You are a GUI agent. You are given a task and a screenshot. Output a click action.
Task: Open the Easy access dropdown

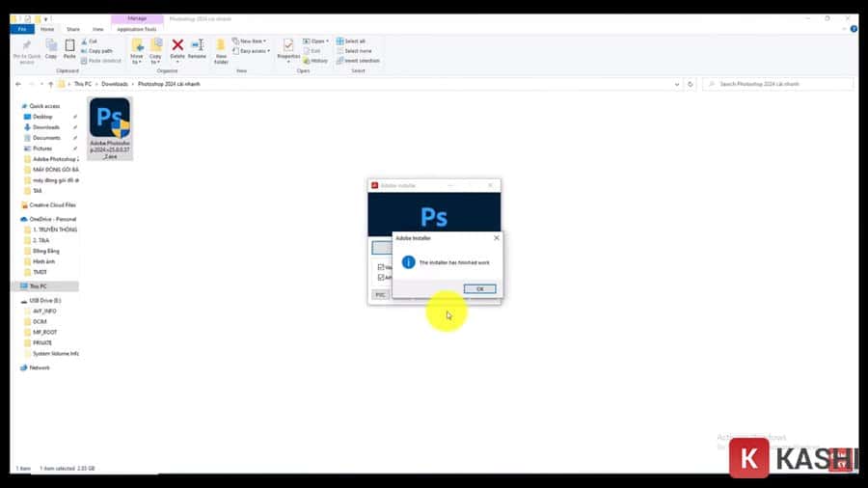[252, 51]
